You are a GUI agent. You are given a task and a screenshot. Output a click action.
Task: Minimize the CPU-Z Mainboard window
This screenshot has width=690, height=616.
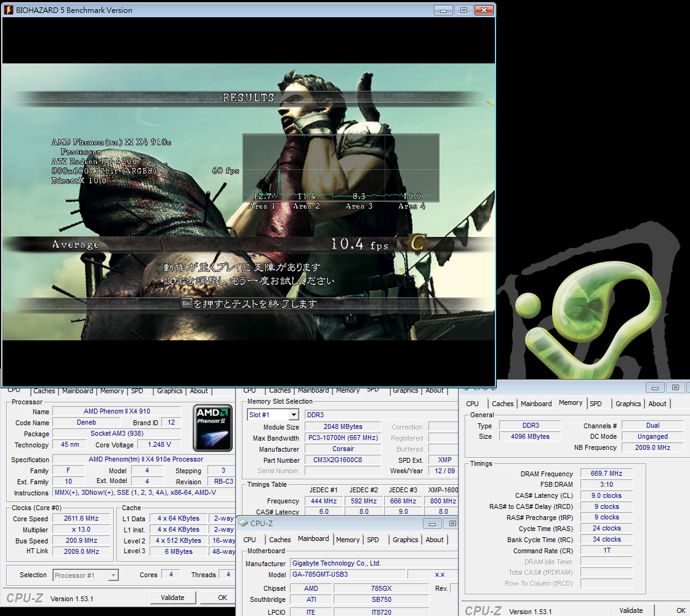pos(432,523)
